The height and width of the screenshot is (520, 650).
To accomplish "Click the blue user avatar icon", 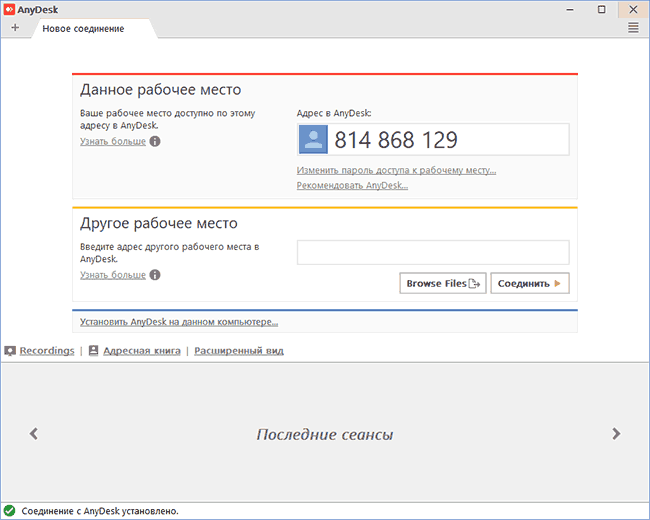I will pos(315,140).
